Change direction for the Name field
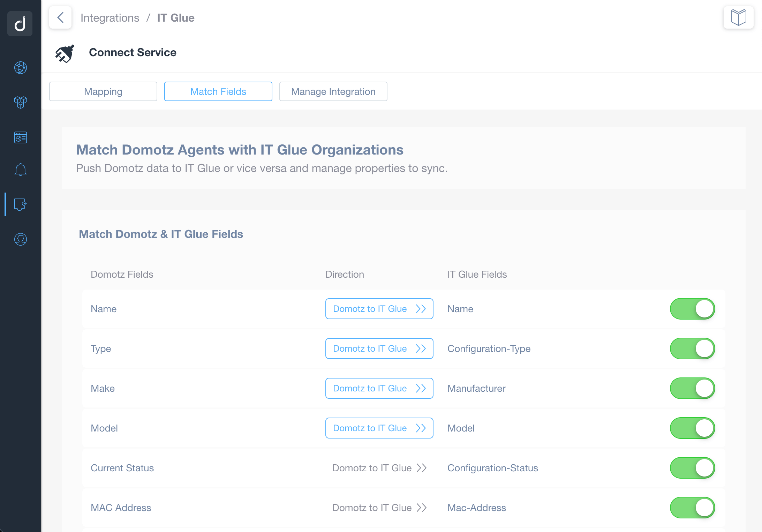This screenshot has width=762, height=532. (379, 309)
